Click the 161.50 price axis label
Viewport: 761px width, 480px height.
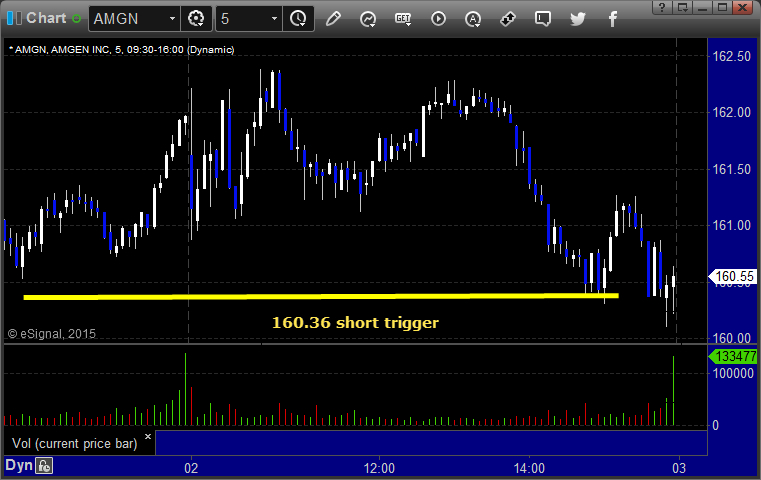pyautogui.click(x=731, y=169)
